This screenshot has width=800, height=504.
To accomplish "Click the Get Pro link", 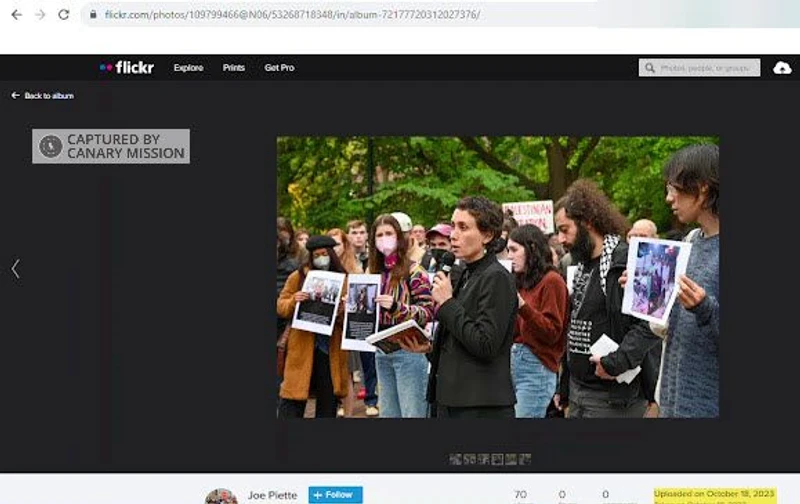I will pos(279,68).
